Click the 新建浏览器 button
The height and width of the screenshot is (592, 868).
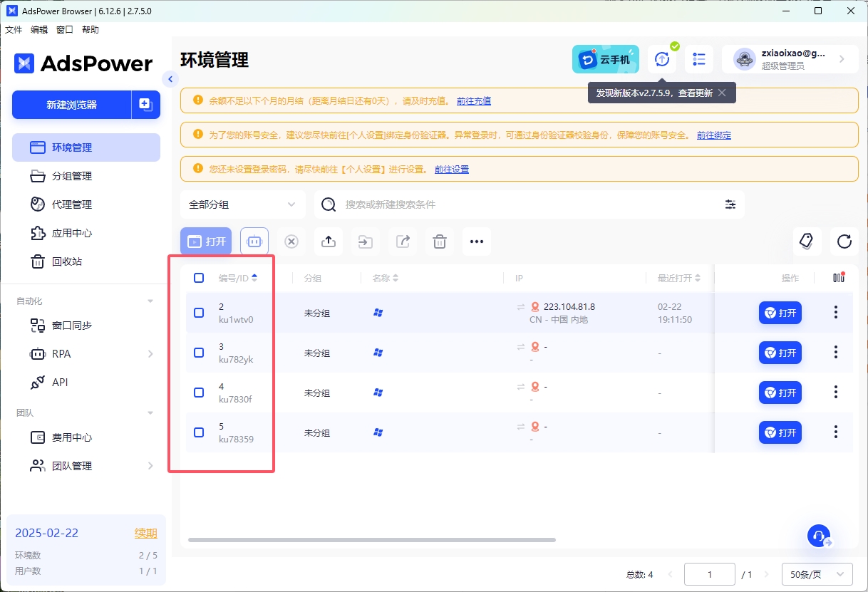point(71,105)
